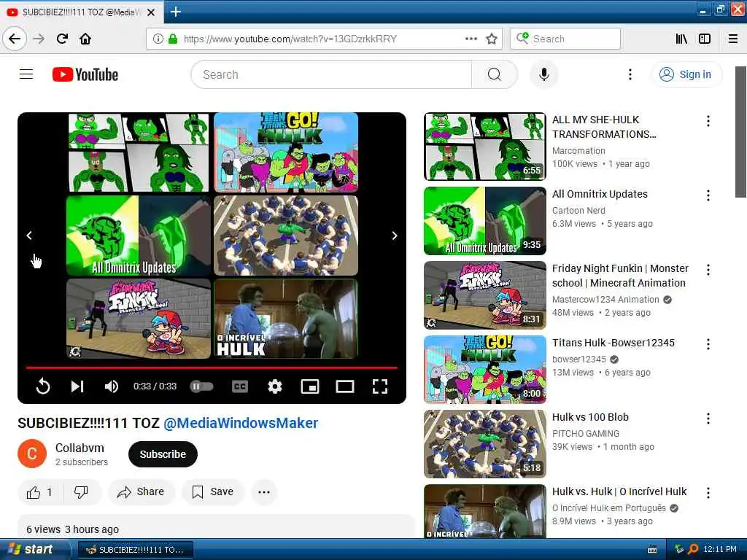Open the @MediaWindowsMaker mention link

241,423
